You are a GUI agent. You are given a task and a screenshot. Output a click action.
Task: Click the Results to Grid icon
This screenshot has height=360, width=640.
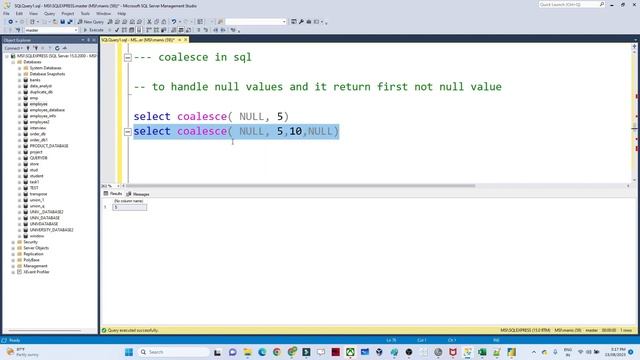point(181,30)
